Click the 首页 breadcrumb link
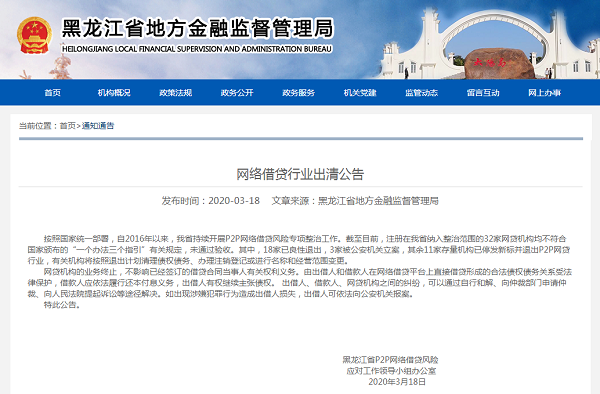Image resolution: width=600 pixels, height=394 pixels. 68,125
